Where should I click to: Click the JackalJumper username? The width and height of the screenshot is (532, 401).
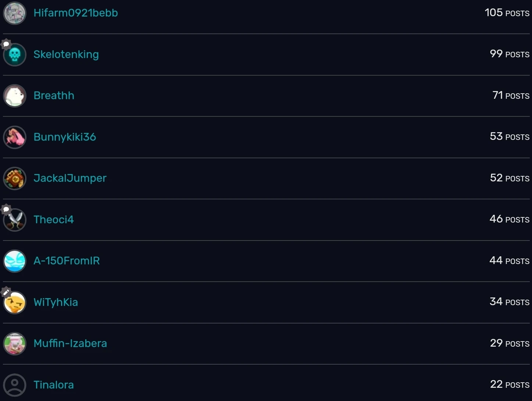pos(70,178)
